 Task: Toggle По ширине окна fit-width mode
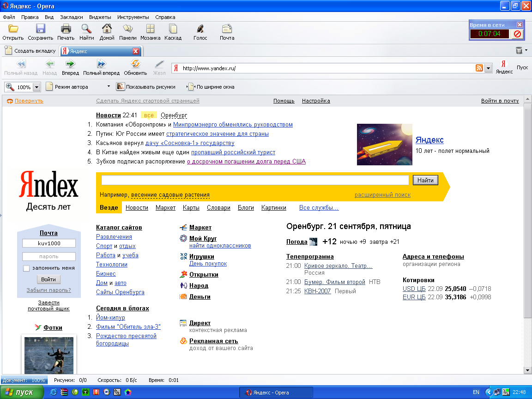click(x=211, y=87)
